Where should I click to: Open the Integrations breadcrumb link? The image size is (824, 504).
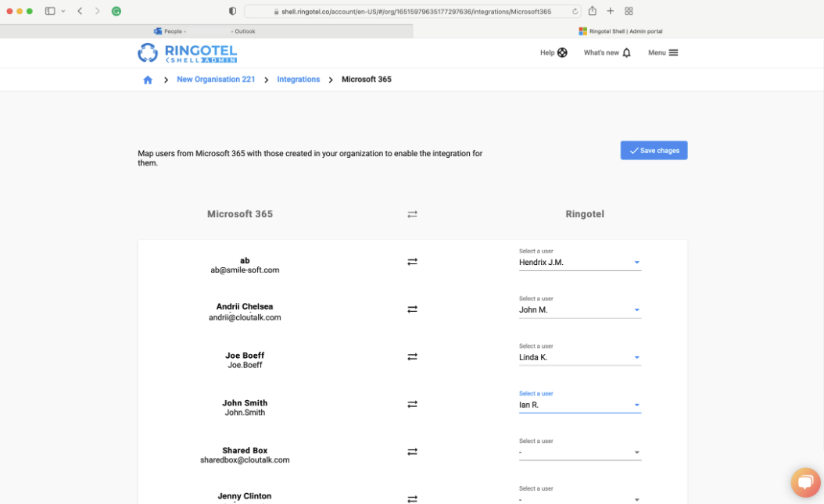point(299,79)
